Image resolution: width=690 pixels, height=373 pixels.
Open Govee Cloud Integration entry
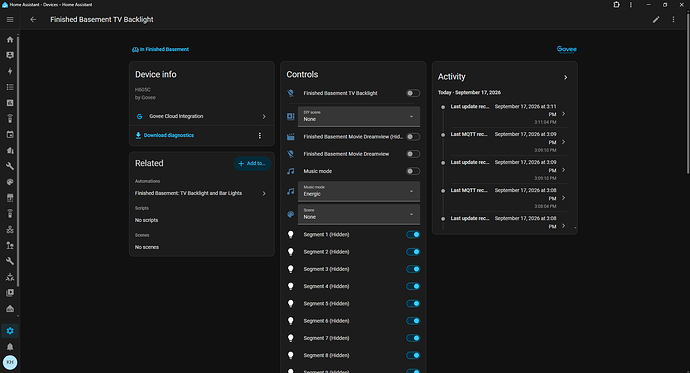point(202,117)
